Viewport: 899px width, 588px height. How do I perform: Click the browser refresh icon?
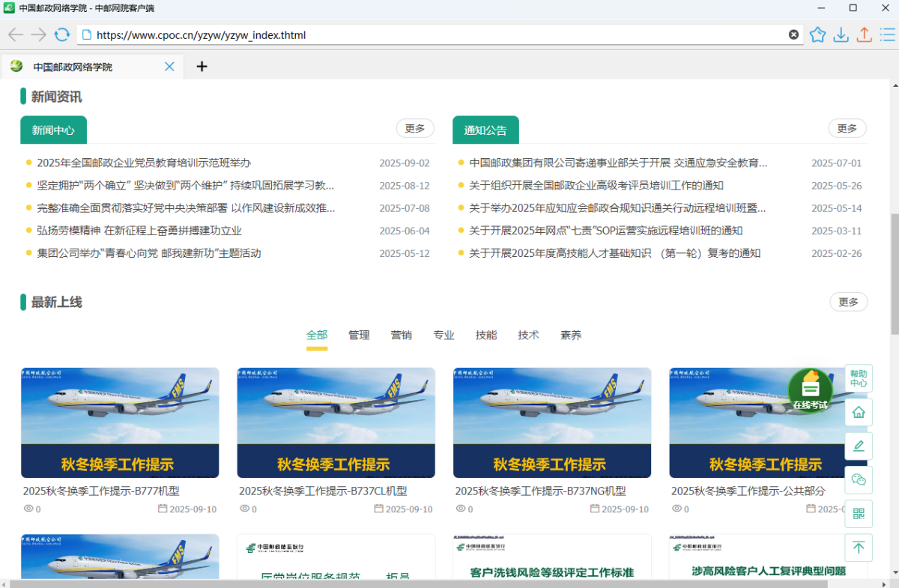click(62, 34)
